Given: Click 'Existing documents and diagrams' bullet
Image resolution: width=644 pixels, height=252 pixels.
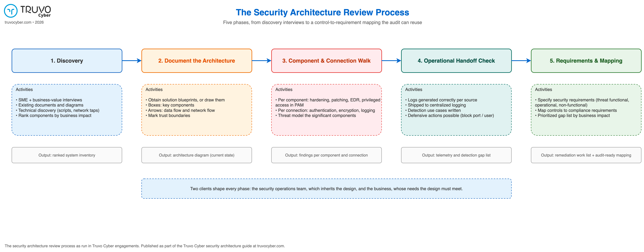Looking at the screenshot, I should [50, 105].
